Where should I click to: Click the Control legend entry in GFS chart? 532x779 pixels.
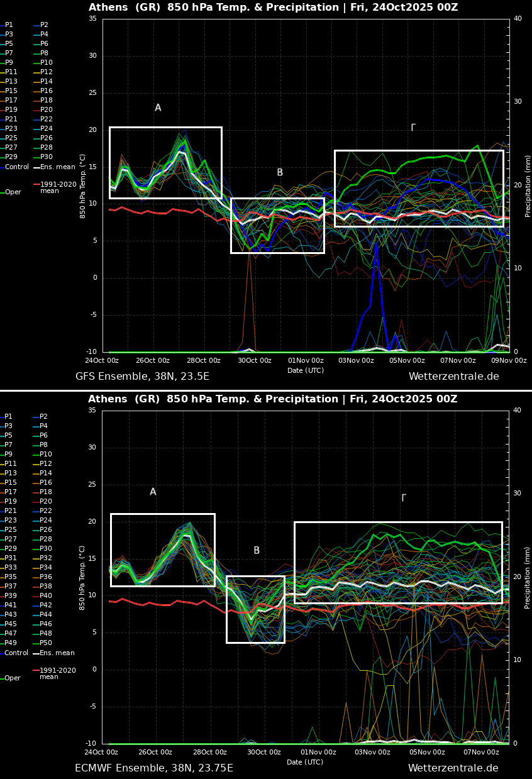pos(17,167)
